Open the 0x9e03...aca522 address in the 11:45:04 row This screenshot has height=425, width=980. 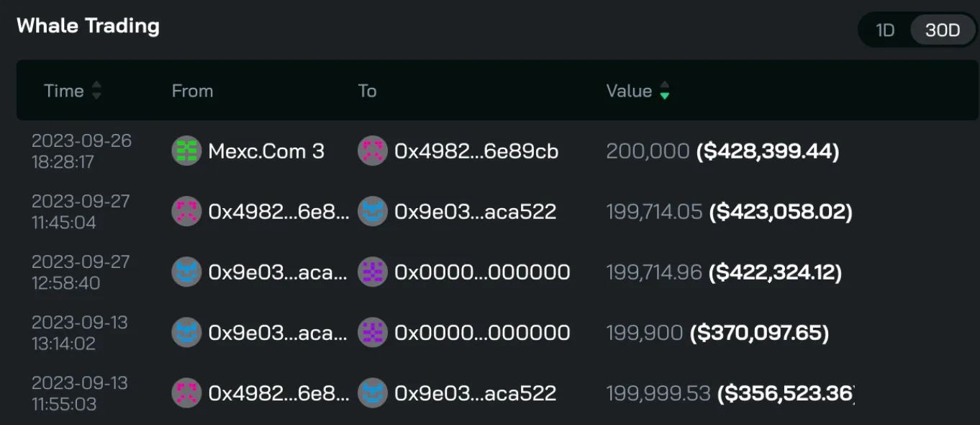click(x=475, y=212)
